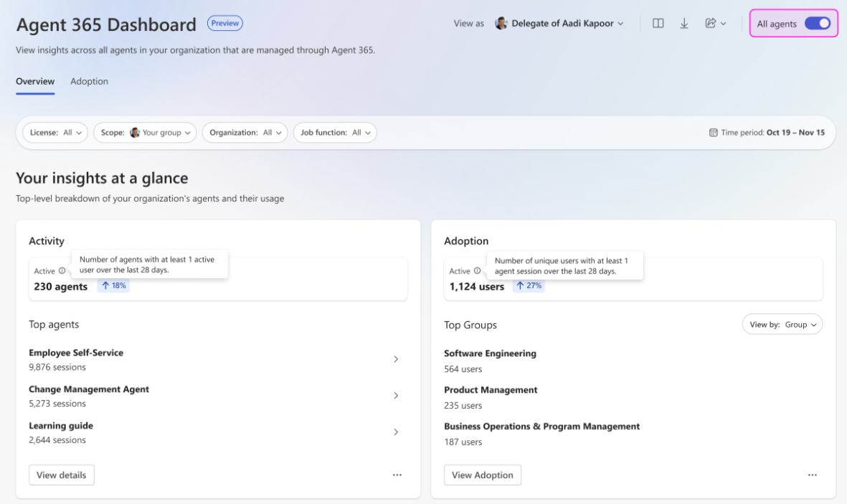Expand Change Management Agent chevron
847x504 pixels.
pyautogui.click(x=396, y=396)
